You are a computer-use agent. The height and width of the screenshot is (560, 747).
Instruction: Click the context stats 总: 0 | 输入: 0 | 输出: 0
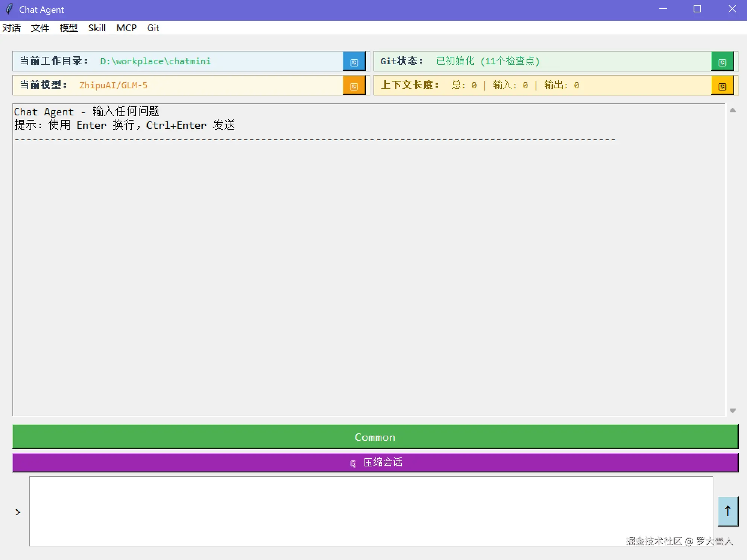pyautogui.click(x=515, y=85)
